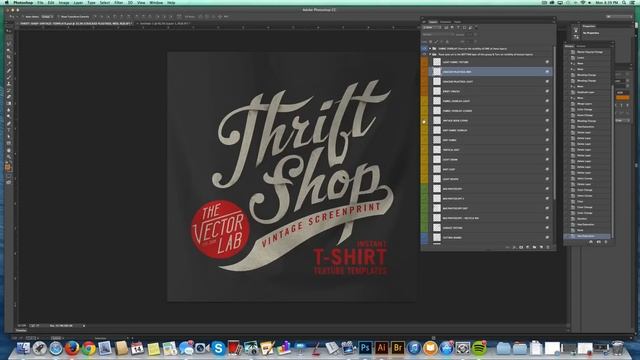Select the Brush tool
This screenshot has height=360, width=640.
pos(9,77)
